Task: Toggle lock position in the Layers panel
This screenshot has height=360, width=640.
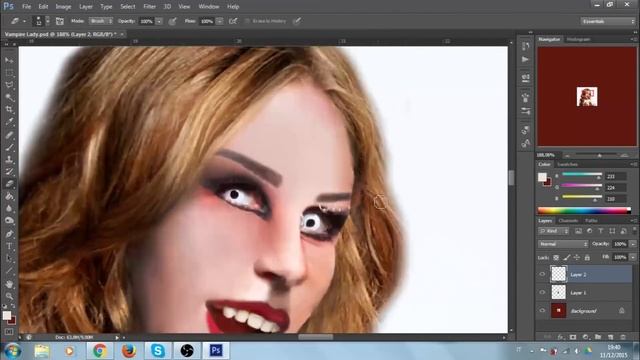Action: coord(577,258)
